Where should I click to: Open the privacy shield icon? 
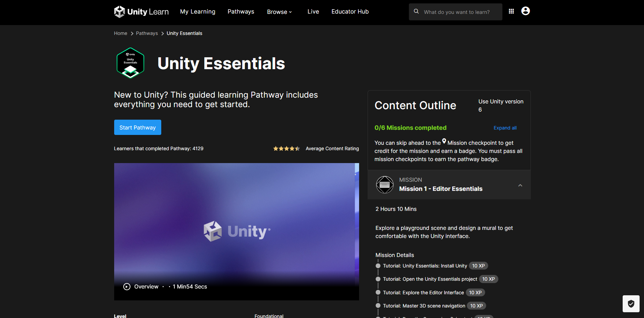coord(631,304)
